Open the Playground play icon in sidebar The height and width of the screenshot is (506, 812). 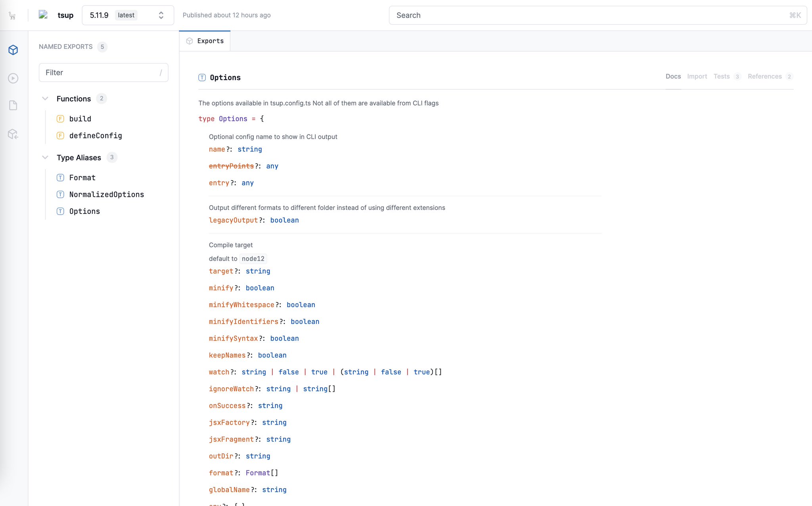(x=13, y=78)
